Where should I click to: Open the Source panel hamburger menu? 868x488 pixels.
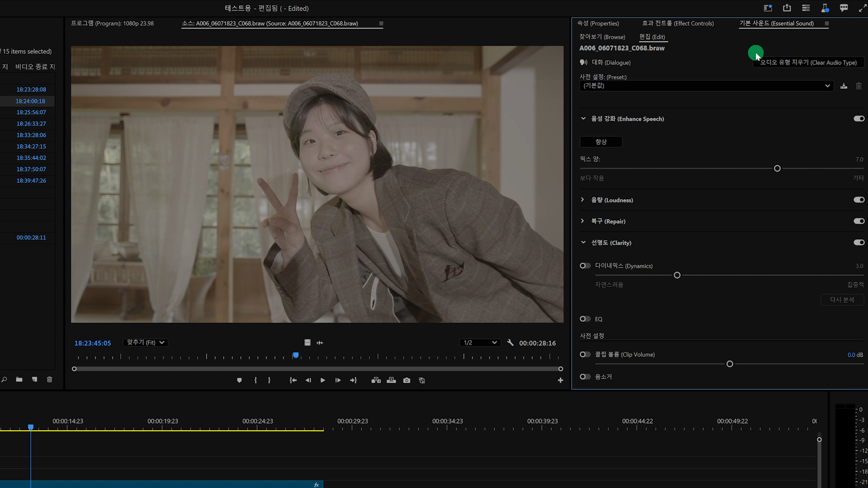click(381, 23)
